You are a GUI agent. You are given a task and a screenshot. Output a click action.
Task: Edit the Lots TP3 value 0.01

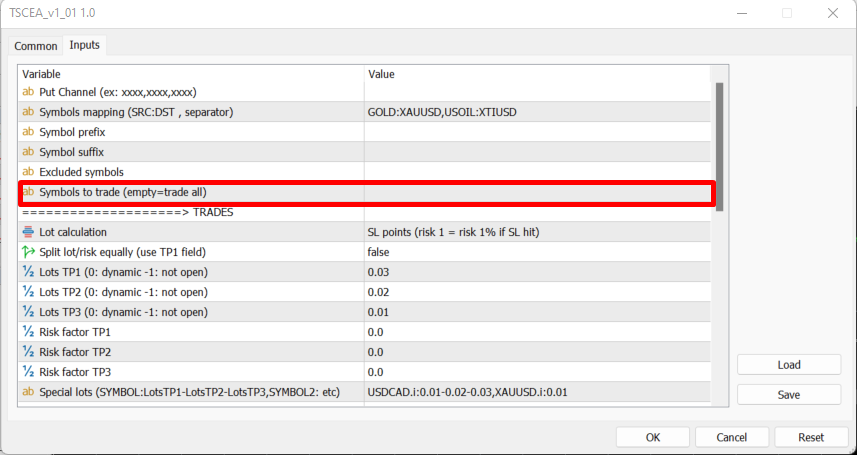(x=536, y=312)
